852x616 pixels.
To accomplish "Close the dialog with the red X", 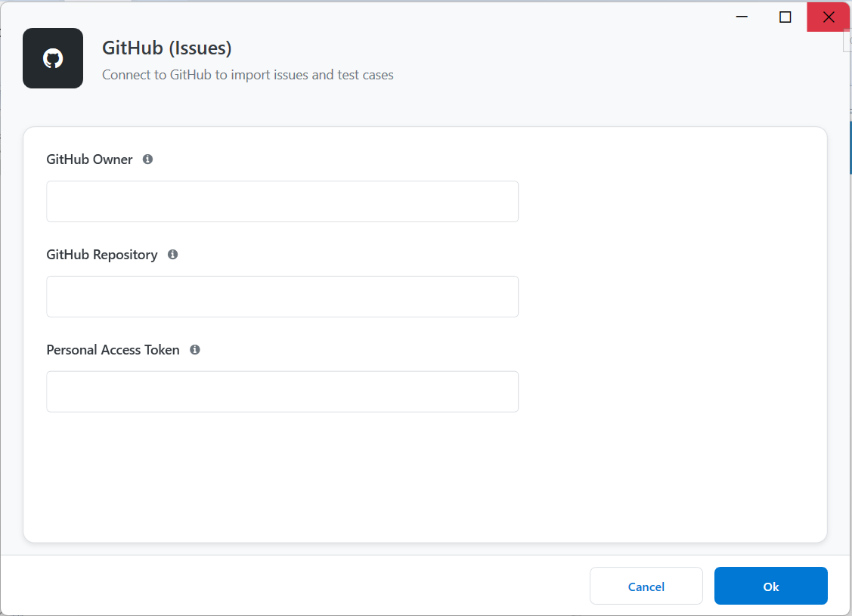I will click(829, 17).
